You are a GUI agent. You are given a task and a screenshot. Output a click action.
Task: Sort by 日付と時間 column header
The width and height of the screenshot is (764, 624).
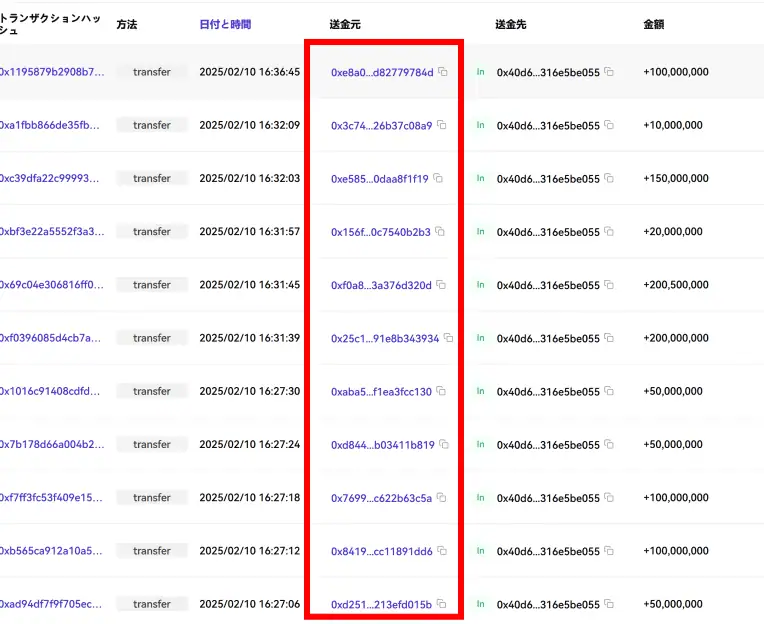point(225,24)
